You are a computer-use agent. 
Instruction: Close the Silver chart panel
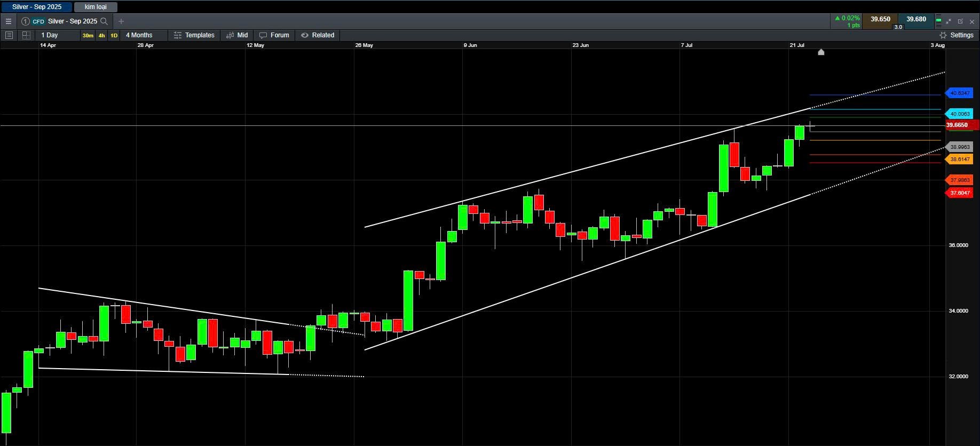(x=972, y=21)
